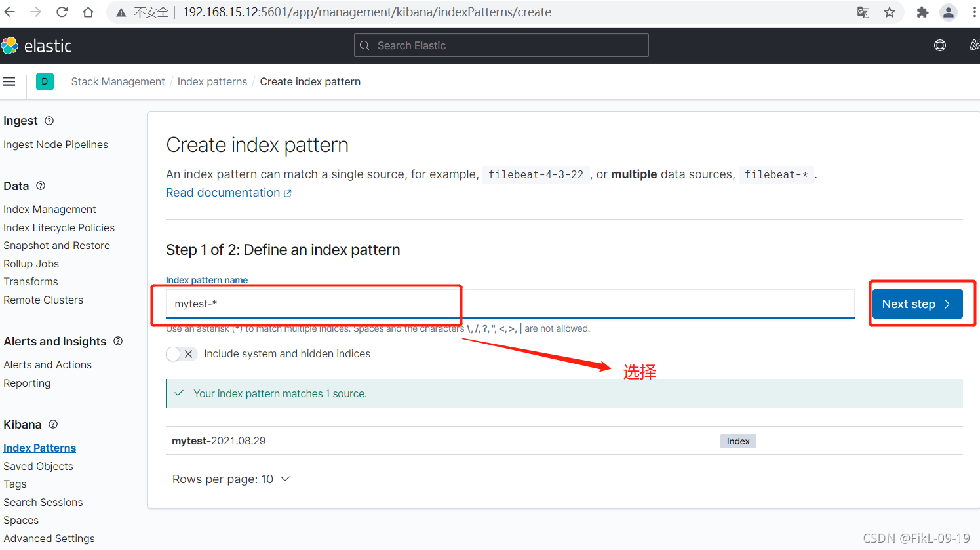This screenshot has height=550, width=980.
Task: Click the Index pattern name field
Action: click(x=510, y=304)
